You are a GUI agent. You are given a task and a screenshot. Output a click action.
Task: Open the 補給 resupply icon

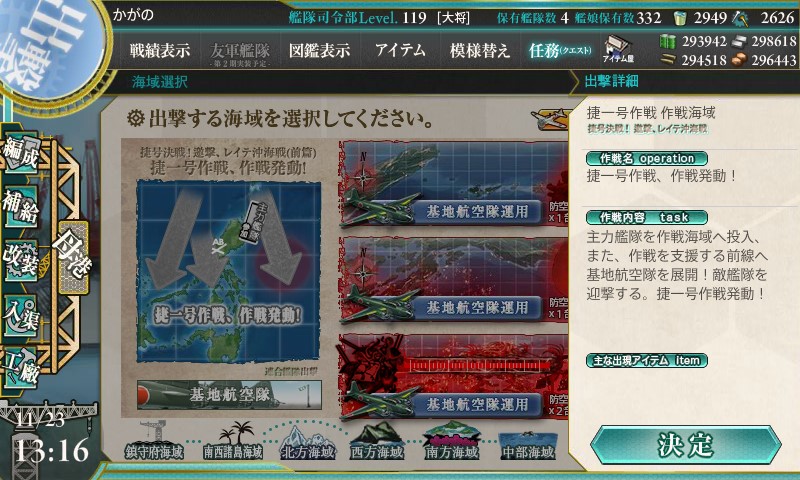21,207
